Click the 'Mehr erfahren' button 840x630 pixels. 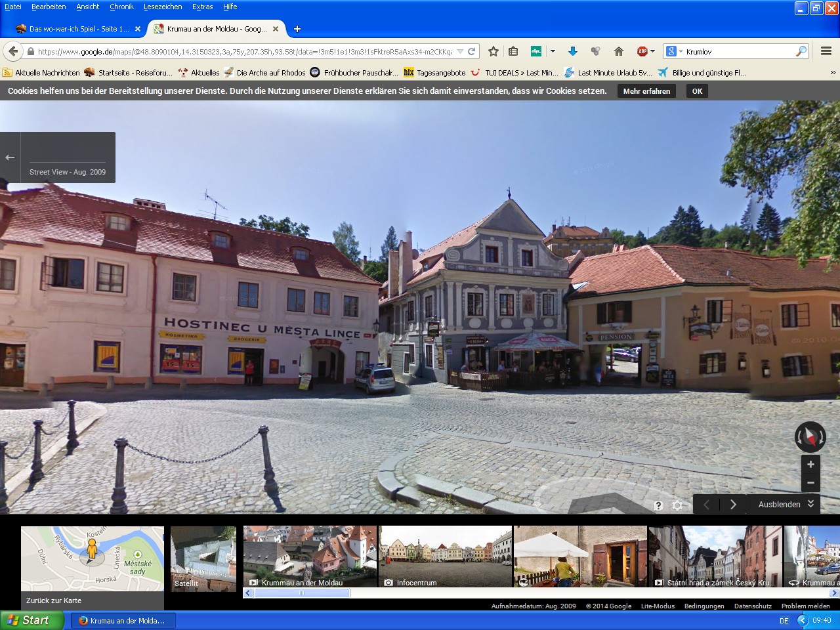(x=646, y=91)
